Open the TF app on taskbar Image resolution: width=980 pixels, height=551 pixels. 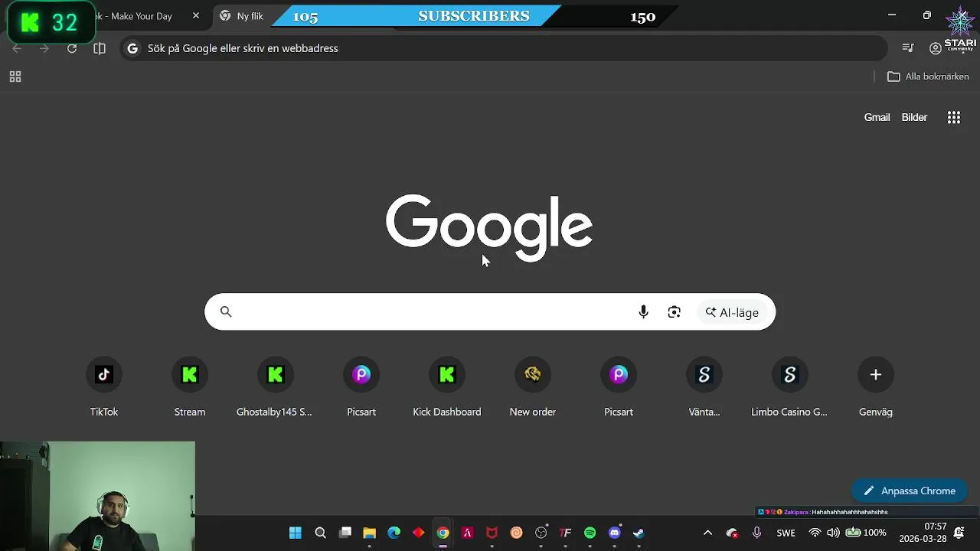click(x=566, y=533)
